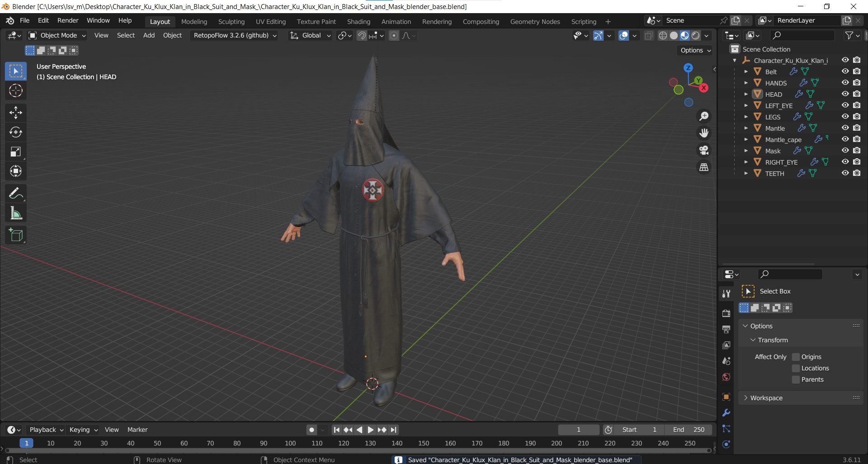Enable Affect Only Locations checkbox
Screen dimensions: 868x464
click(796, 368)
